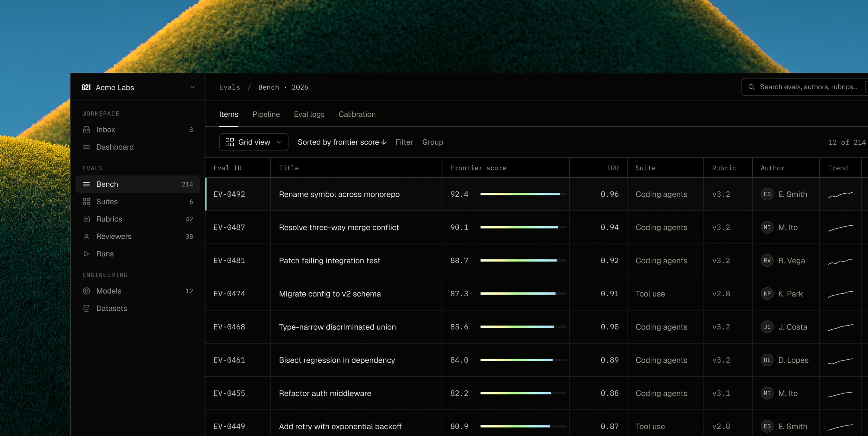This screenshot has width=868, height=436.
Task: Click the DL avatar for D. Lopes
Action: pyautogui.click(x=767, y=360)
